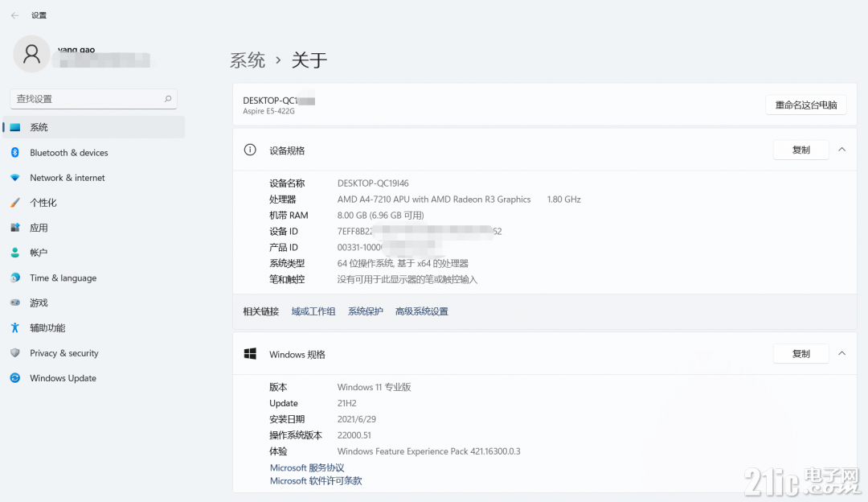Image resolution: width=868 pixels, height=502 pixels.
Task: Open 游戏 settings page
Action: tap(94, 302)
